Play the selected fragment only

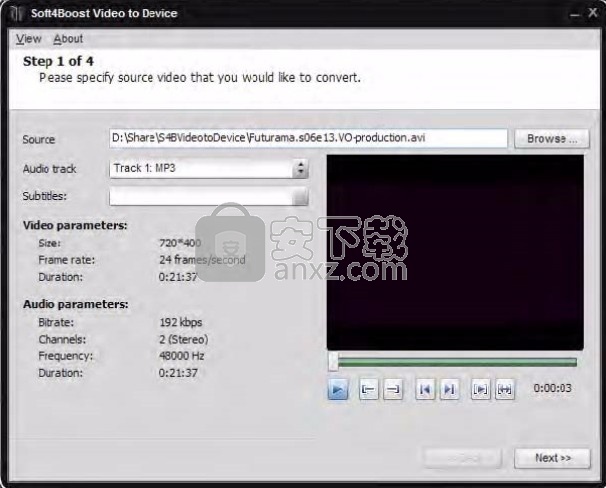coord(480,389)
